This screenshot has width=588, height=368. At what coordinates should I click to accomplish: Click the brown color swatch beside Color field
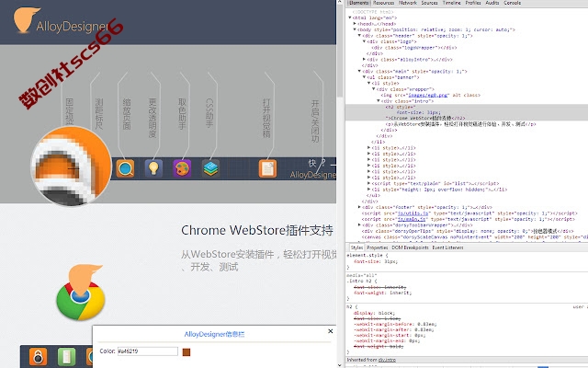click(187, 351)
